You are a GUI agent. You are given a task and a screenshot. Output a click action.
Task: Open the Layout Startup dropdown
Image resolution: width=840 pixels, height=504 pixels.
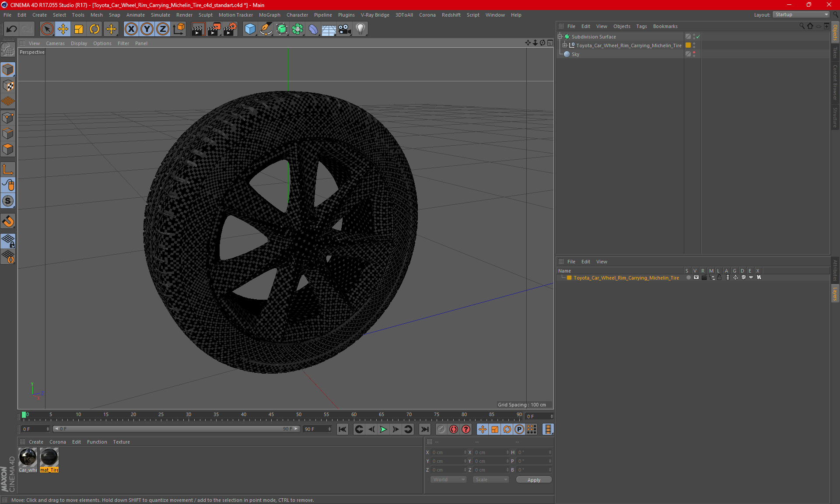tap(801, 14)
